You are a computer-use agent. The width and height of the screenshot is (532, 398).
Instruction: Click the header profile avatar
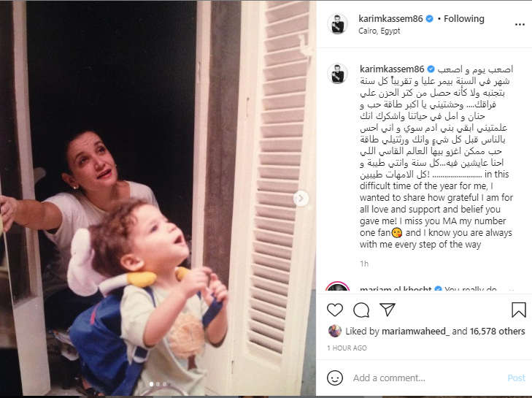[337, 24]
